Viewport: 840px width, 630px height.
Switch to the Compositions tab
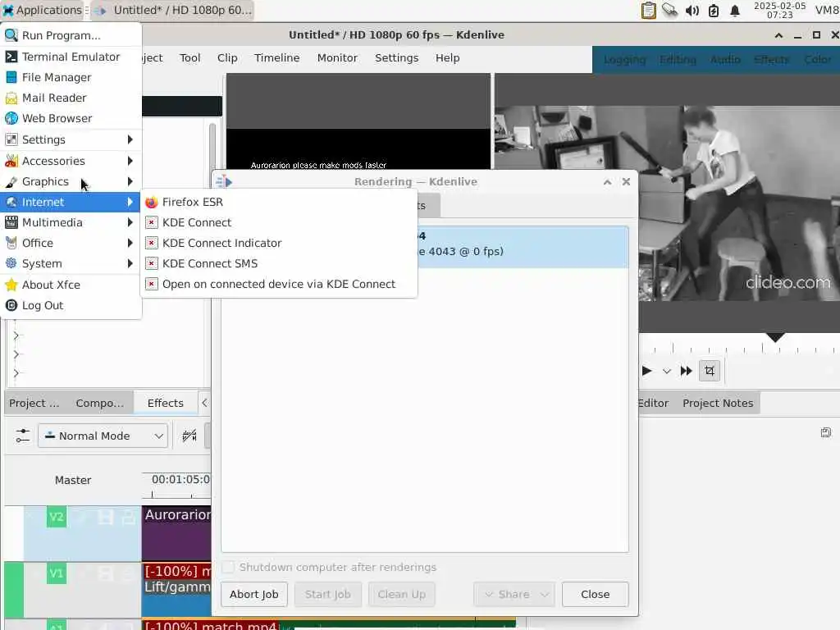pyautogui.click(x=99, y=404)
